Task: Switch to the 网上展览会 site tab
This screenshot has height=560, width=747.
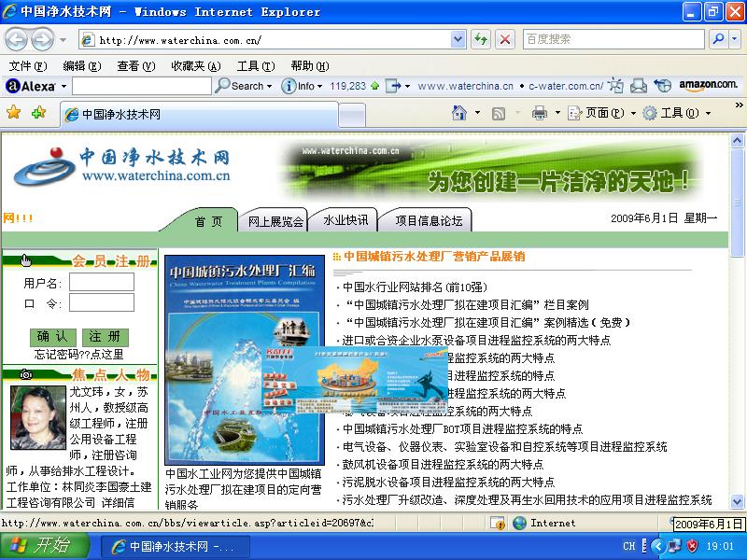Action: [275, 221]
